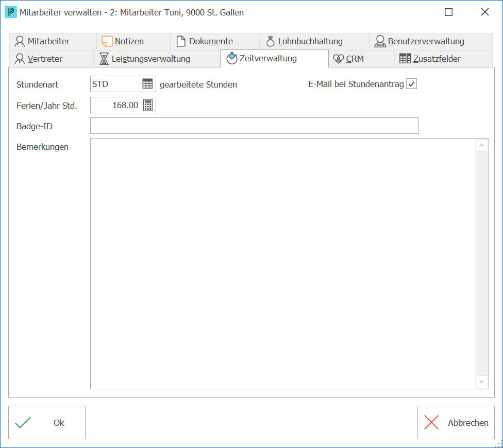Switch to the Dokumente tab

pyautogui.click(x=215, y=42)
